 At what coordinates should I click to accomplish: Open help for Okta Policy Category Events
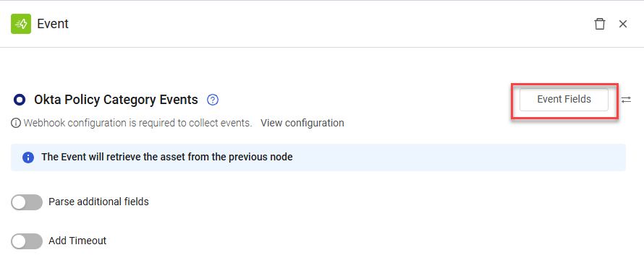point(213,100)
